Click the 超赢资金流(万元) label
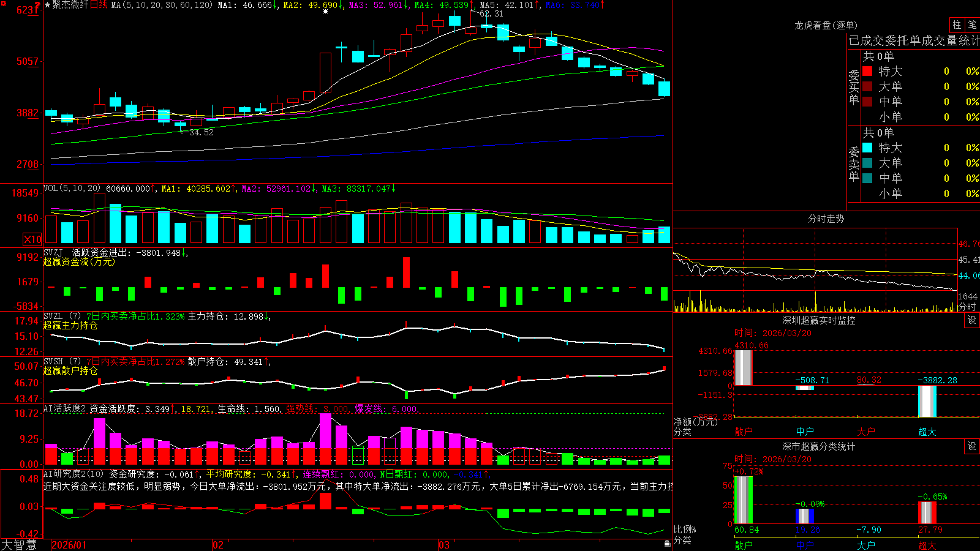This screenshot has height=551, width=980. [x=79, y=261]
